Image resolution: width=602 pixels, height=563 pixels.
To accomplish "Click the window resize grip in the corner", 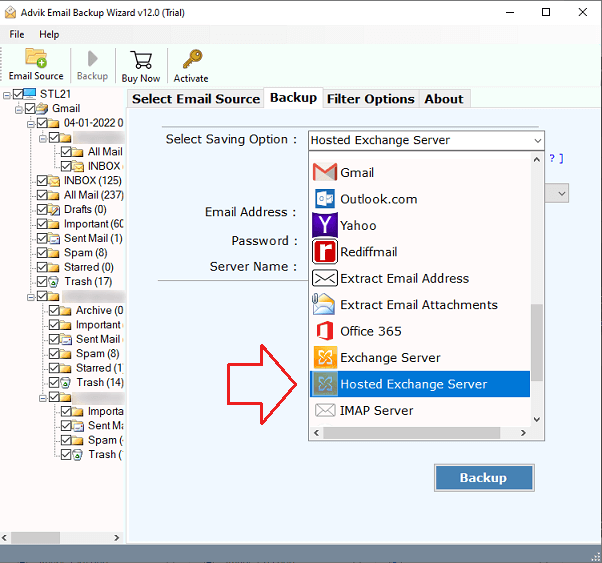I will click(x=596, y=557).
